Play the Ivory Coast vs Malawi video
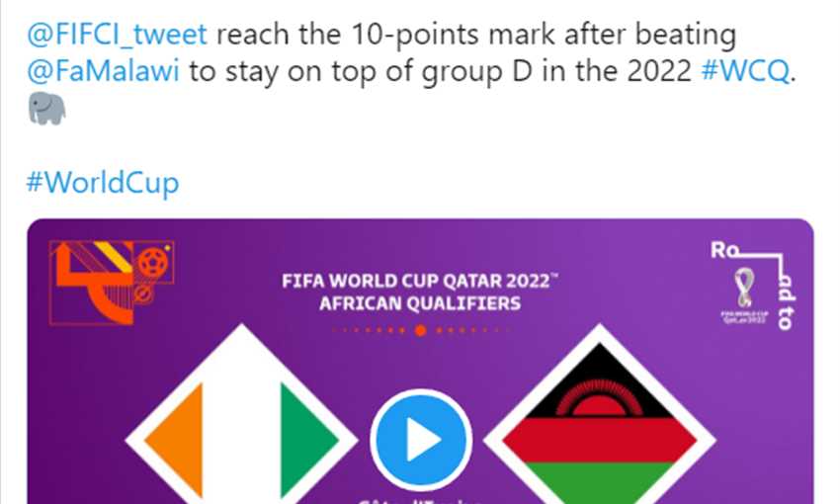Viewport: 840px width, 504px height. coord(420,439)
